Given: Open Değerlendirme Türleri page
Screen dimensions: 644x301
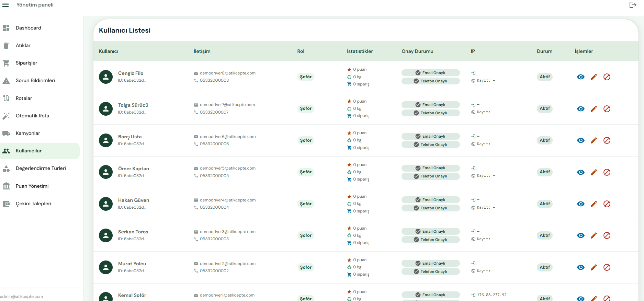Looking at the screenshot, I should (40, 168).
